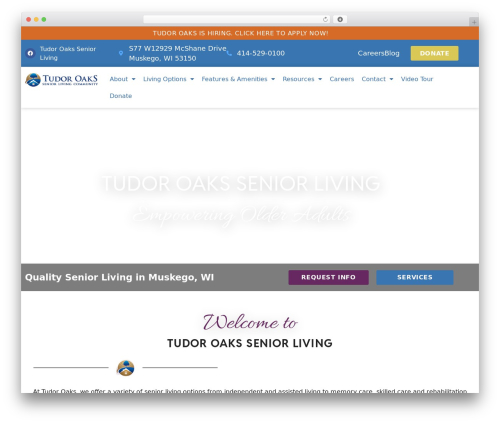The width and height of the screenshot is (500, 423).
Task: Open the Blog link in the blue bar
Action: (392, 53)
